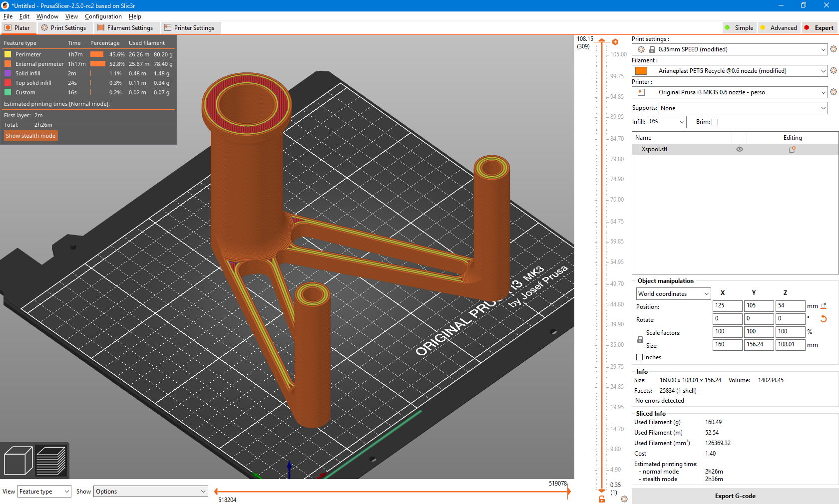Reset rotation with the orange arrow

824,319
